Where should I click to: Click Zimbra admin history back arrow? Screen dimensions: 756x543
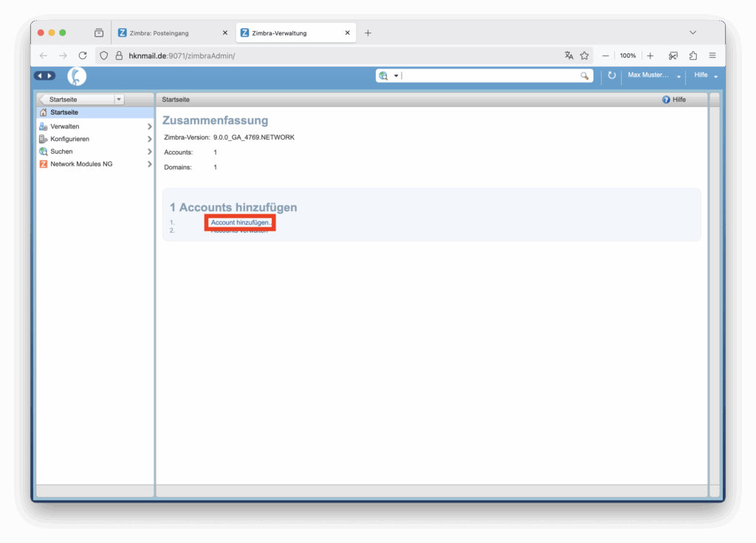[x=40, y=76]
